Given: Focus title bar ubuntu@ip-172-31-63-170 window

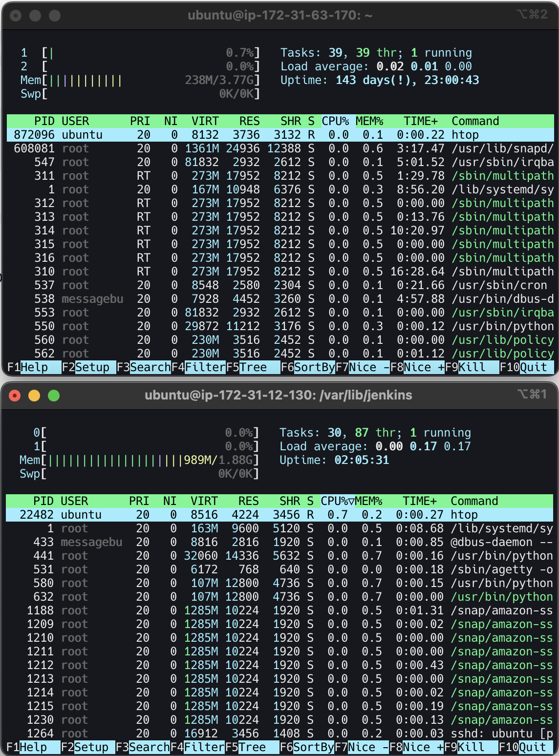Looking at the screenshot, I should click(x=280, y=16).
